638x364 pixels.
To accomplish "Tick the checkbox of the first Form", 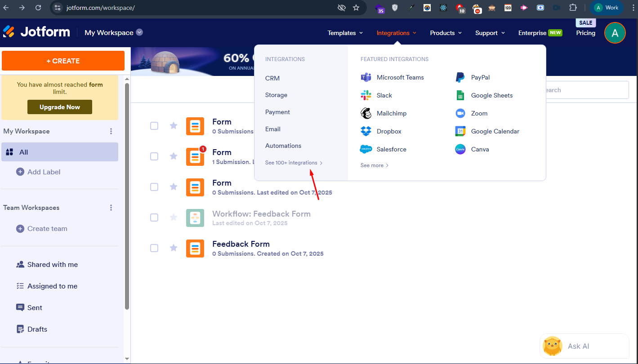I will [154, 126].
